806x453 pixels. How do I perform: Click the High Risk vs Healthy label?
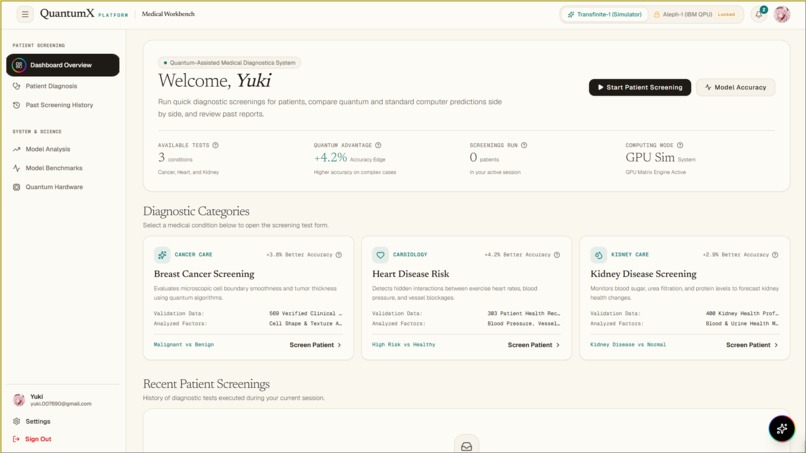[404, 345]
